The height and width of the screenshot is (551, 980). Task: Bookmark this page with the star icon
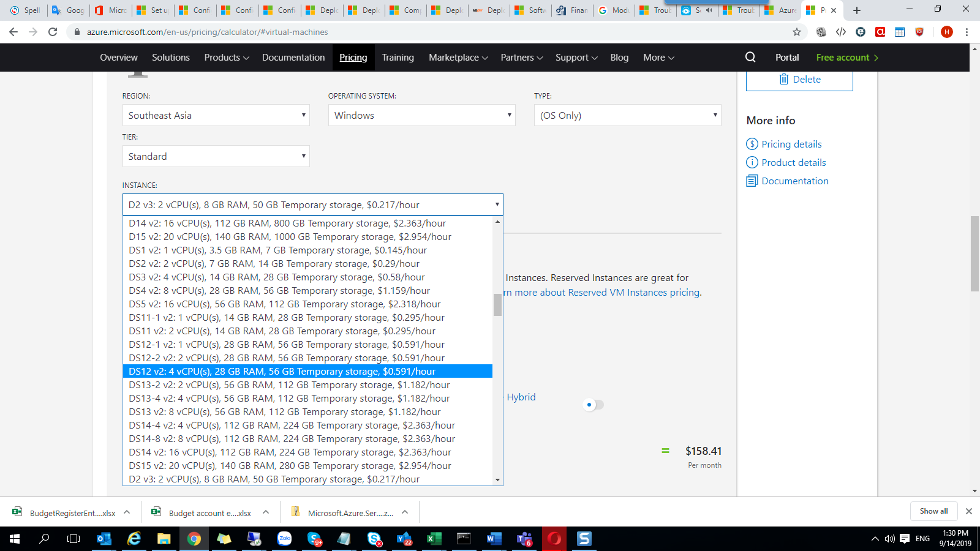point(797,32)
